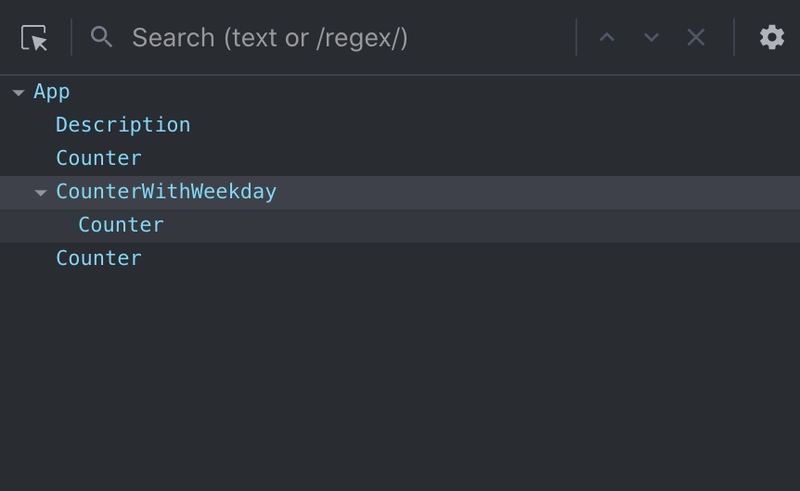Viewport: 800px width, 491px height.
Task: Select the Description component
Action: click(x=123, y=125)
